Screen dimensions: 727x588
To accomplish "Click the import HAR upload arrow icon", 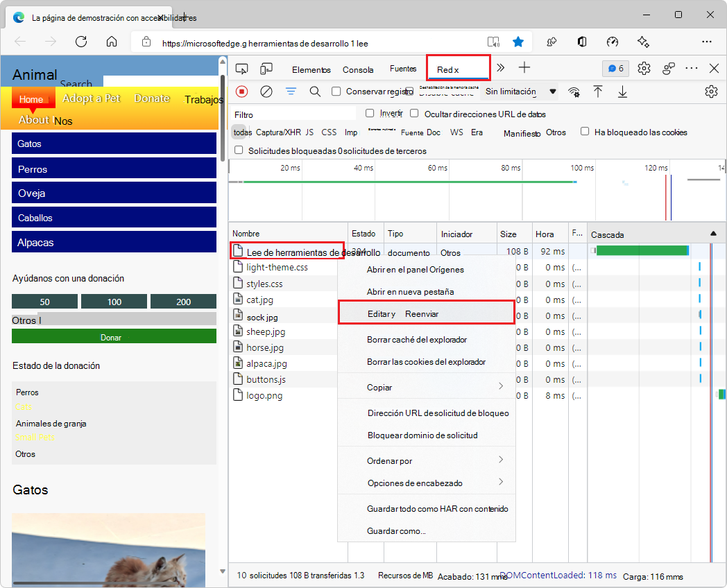I will pyautogui.click(x=598, y=92).
